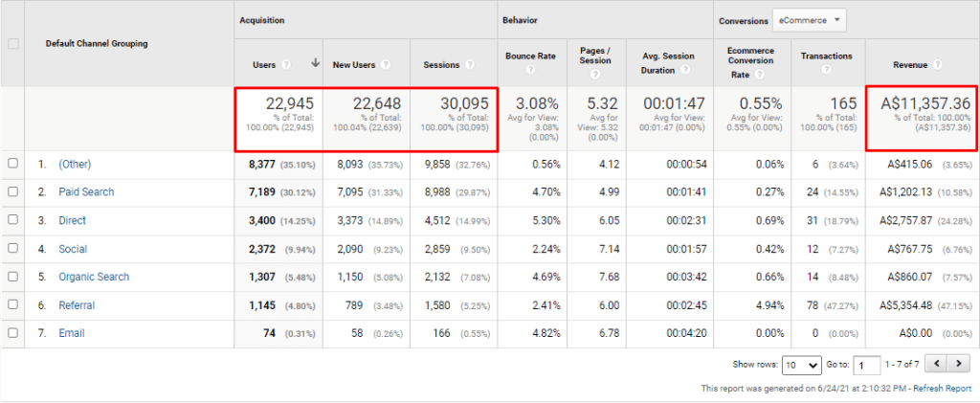Click Direct revenue A$2,757.87 cell
The width and height of the screenshot is (980, 403).
(906, 220)
